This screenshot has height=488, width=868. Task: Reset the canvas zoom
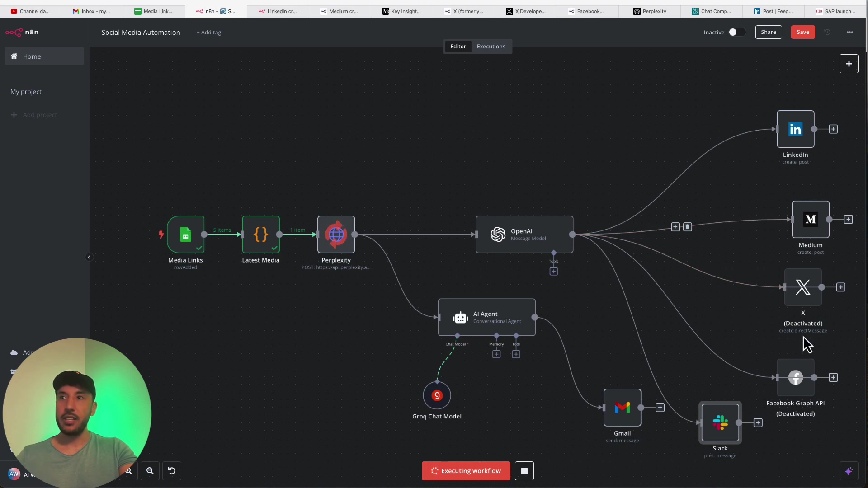(x=172, y=471)
